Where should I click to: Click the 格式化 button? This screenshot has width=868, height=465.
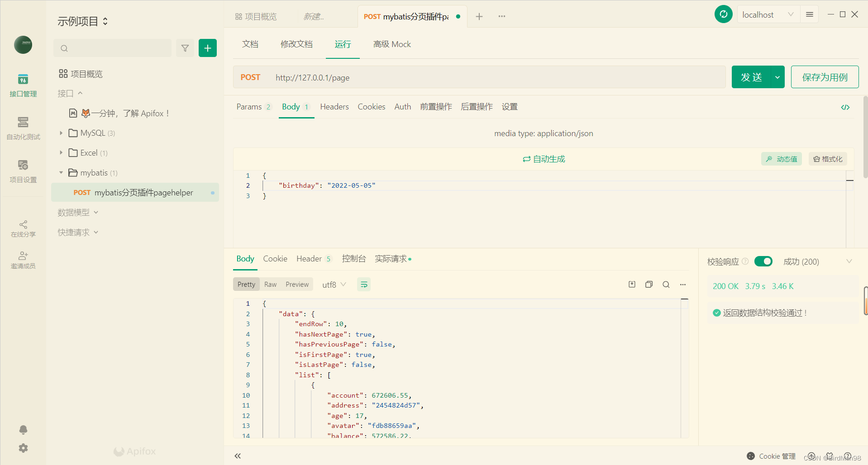tap(828, 159)
